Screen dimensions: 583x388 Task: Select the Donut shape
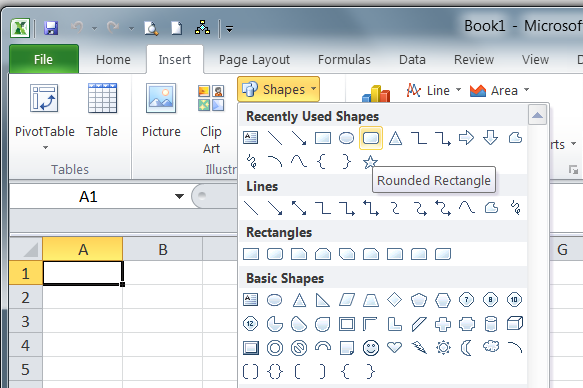[x=275, y=348]
